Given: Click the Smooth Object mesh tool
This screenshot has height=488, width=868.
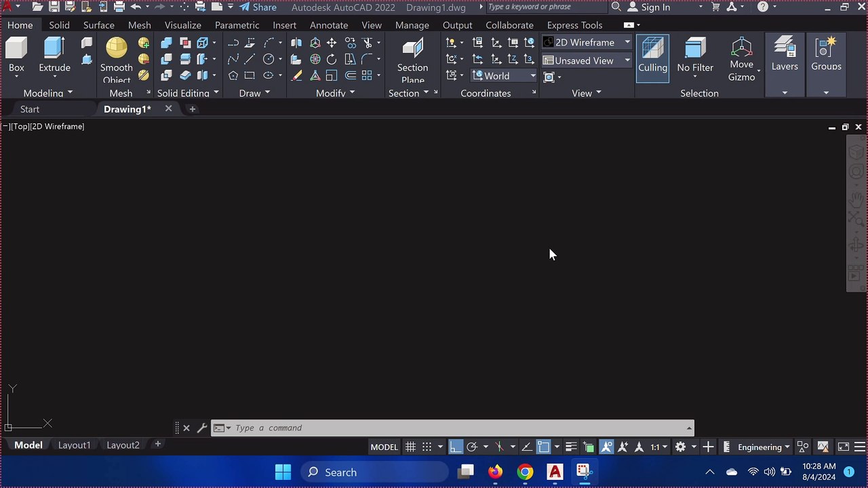Looking at the screenshot, I should [x=117, y=60].
